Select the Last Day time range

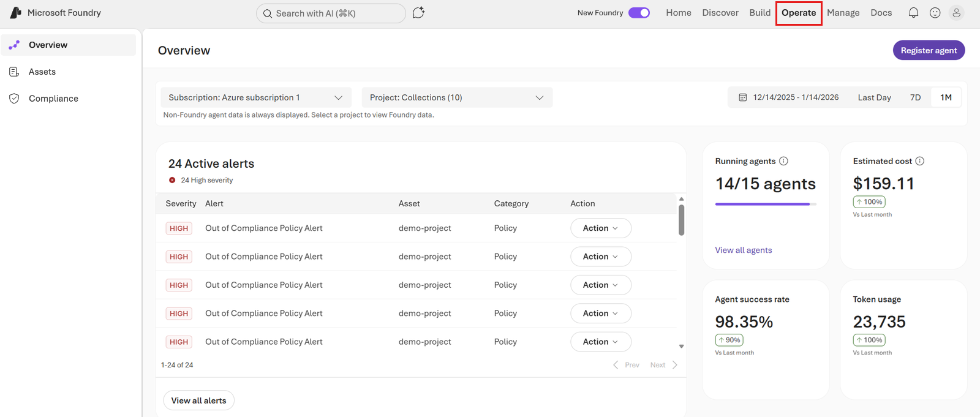click(x=874, y=97)
